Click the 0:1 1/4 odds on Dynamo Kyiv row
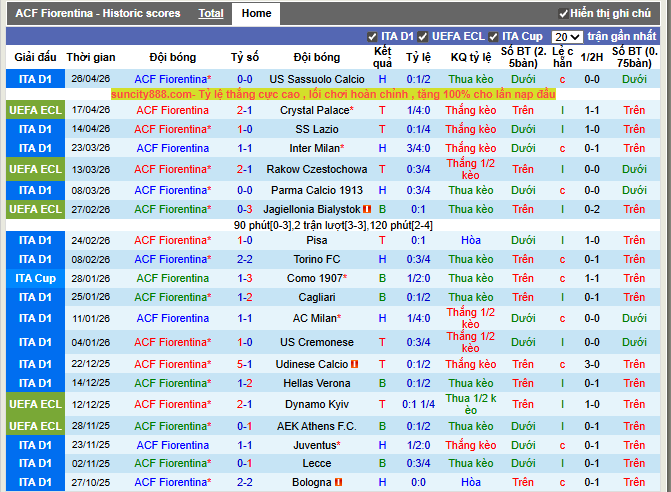This screenshot has height=492, width=671. [x=418, y=404]
